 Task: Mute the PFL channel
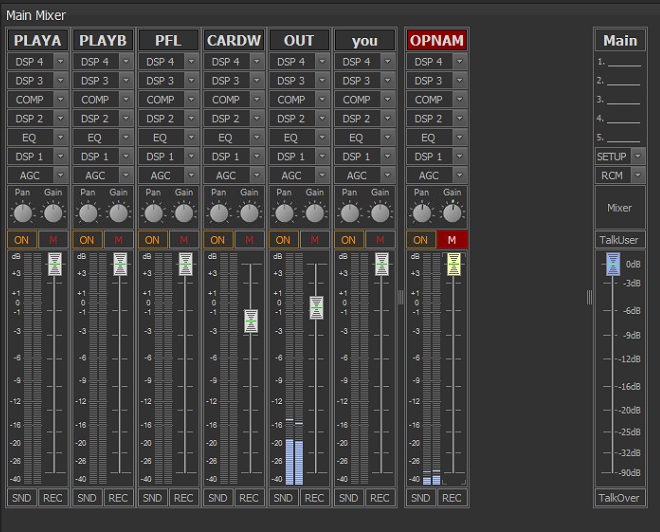tap(184, 240)
